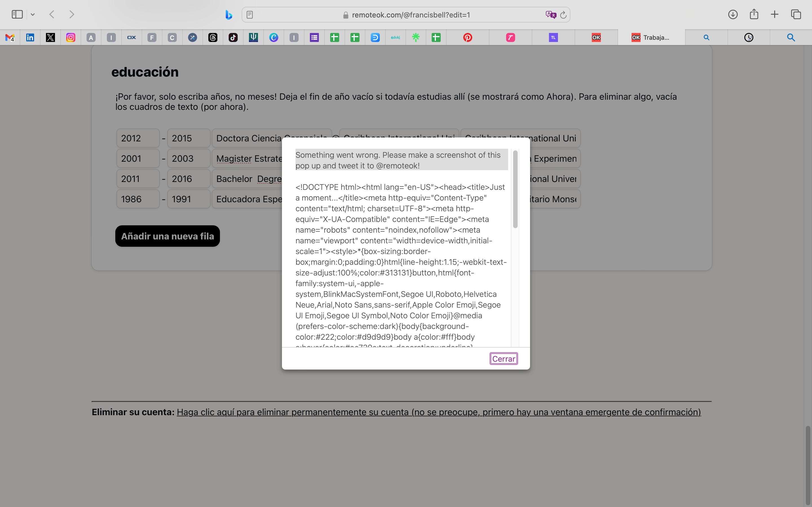Click the 2012 start year field
The width and height of the screenshot is (812, 507).
tap(138, 138)
